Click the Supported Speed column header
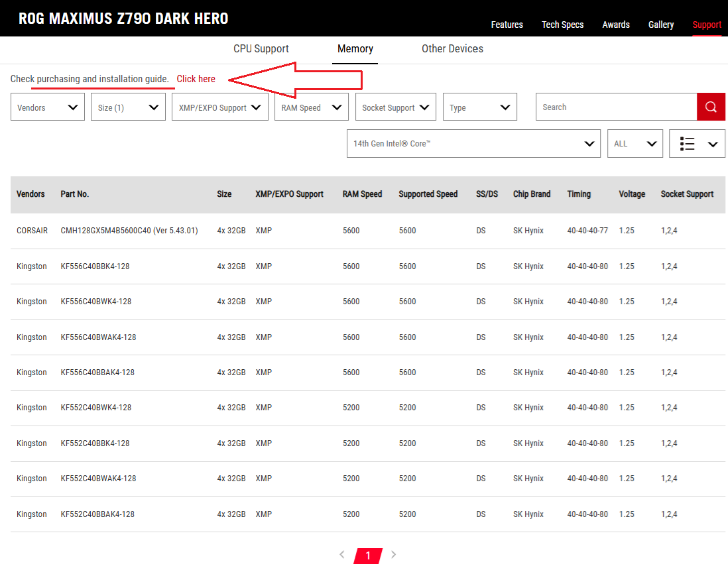The image size is (728, 574). pyautogui.click(x=428, y=194)
